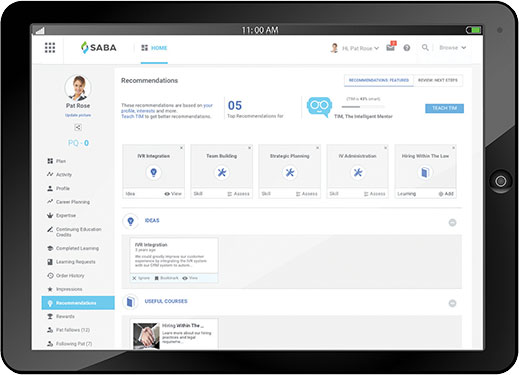Open the app grid menu icon

pyautogui.click(x=50, y=48)
